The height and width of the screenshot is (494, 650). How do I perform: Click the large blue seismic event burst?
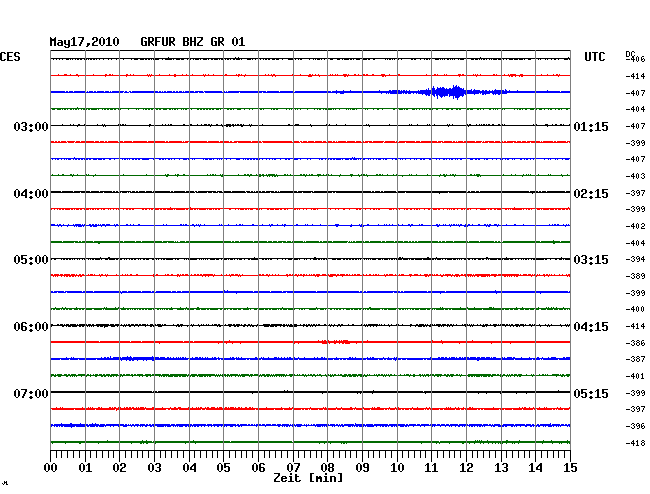point(447,92)
